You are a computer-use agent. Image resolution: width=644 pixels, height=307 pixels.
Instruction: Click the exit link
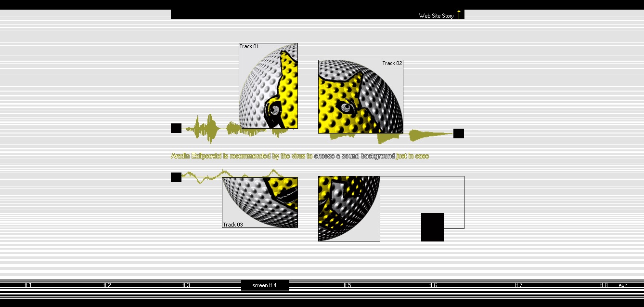coord(623,286)
